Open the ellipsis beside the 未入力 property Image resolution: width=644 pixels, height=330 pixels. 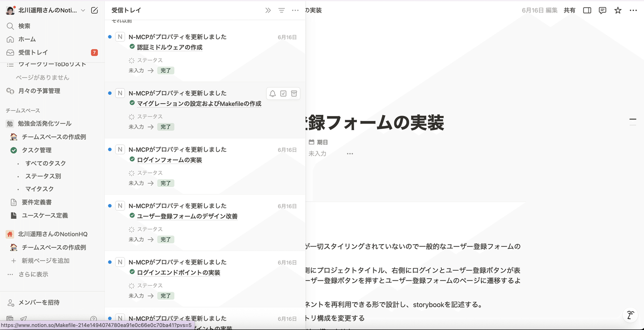coord(350,154)
